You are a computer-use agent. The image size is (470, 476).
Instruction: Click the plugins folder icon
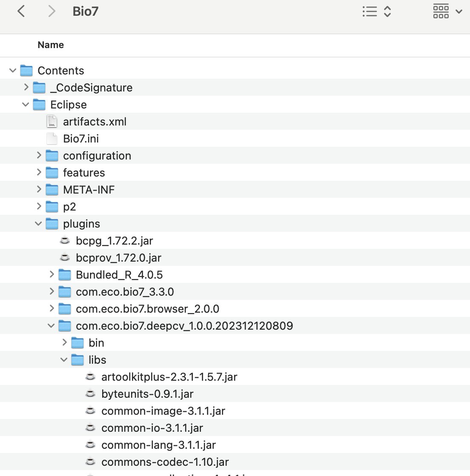(52, 223)
